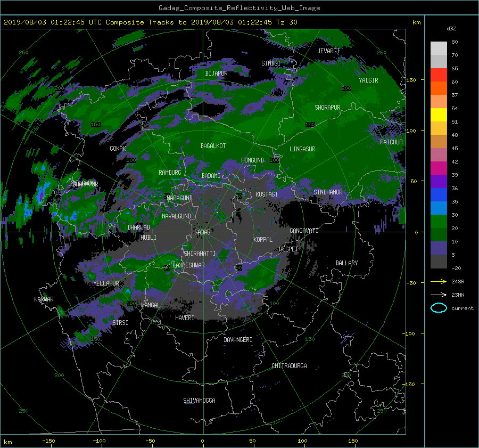Select the GOKAK town label

pyautogui.click(x=118, y=148)
